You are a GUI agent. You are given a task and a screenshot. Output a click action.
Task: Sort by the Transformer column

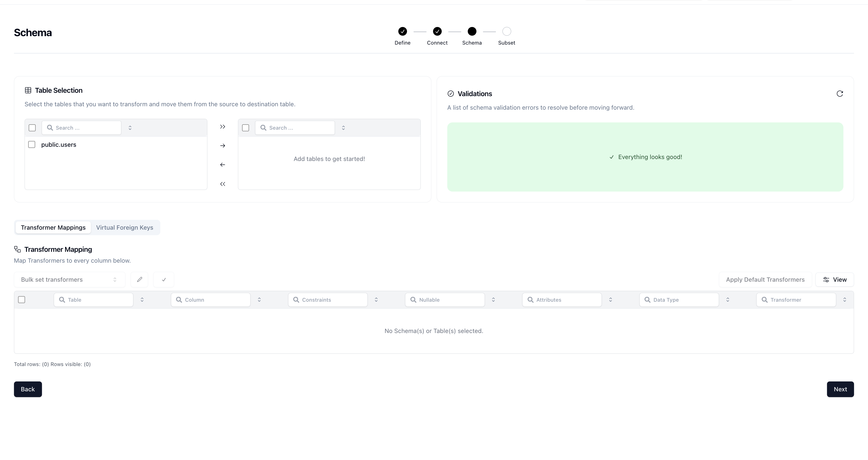click(x=845, y=300)
